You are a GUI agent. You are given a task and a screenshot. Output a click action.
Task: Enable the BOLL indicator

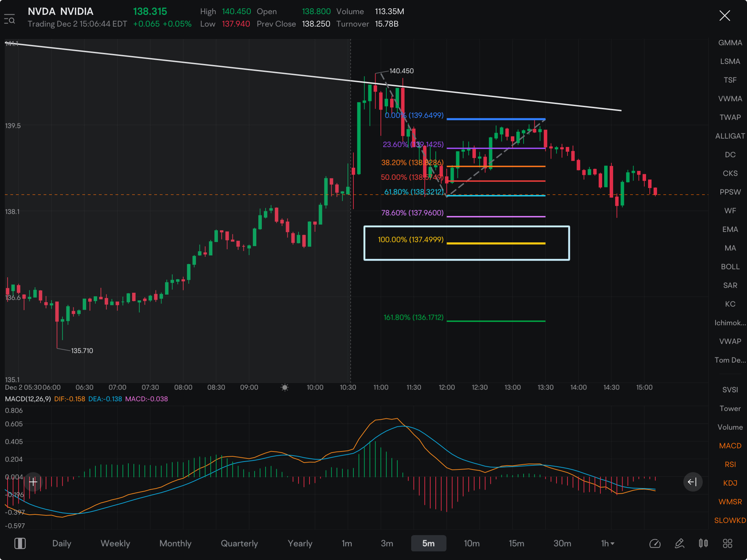click(730, 267)
